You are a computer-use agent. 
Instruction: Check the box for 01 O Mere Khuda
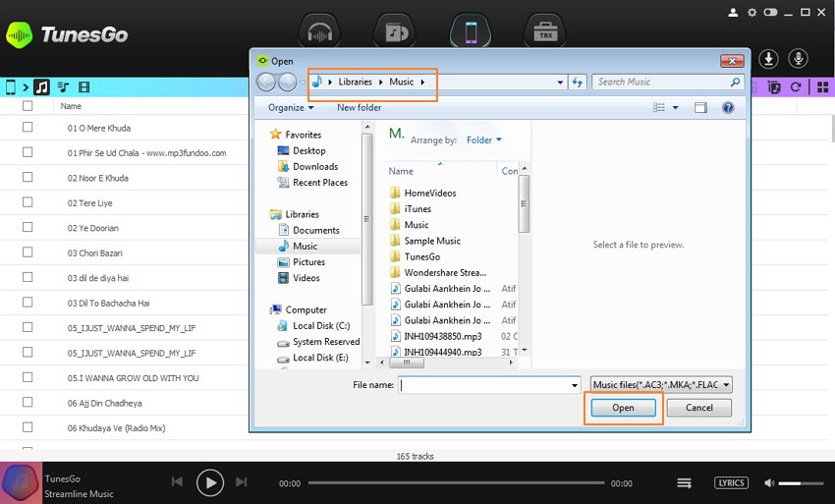pyautogui.click(x=28, y=127)
